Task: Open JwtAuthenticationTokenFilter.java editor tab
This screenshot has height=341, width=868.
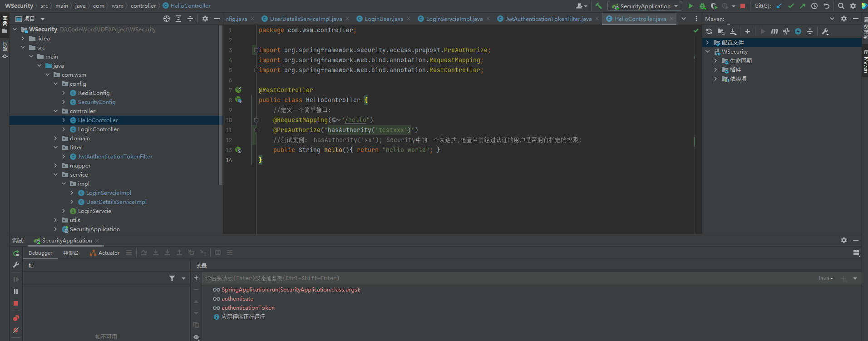Action: [548, 19]
